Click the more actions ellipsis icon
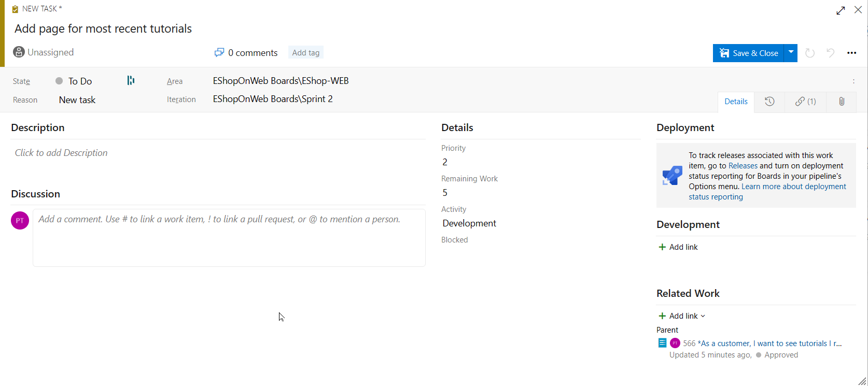 [851, 53]
